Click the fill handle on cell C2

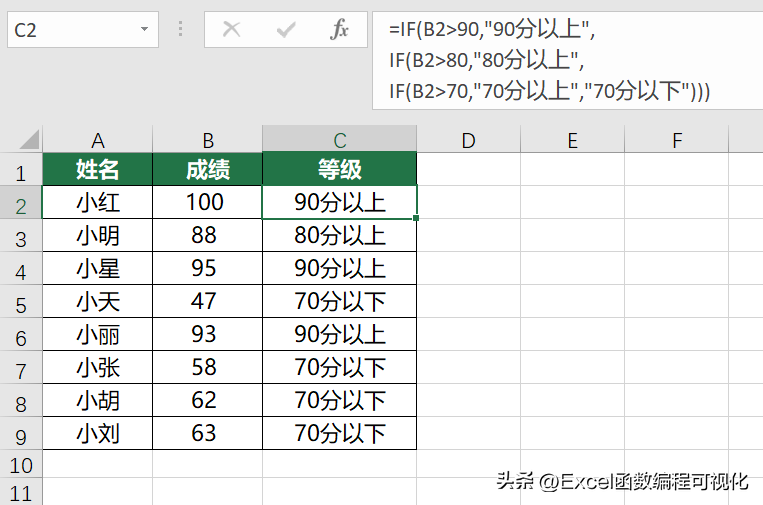(416, 218)
